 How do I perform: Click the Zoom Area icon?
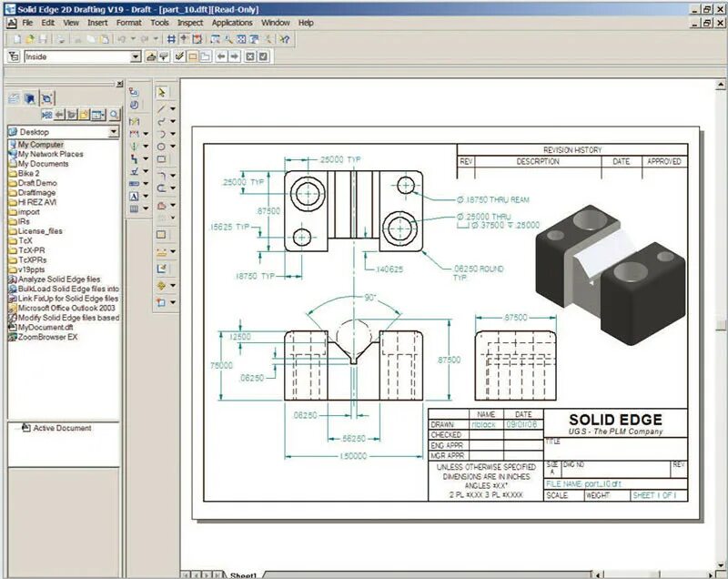pos(216,39)
